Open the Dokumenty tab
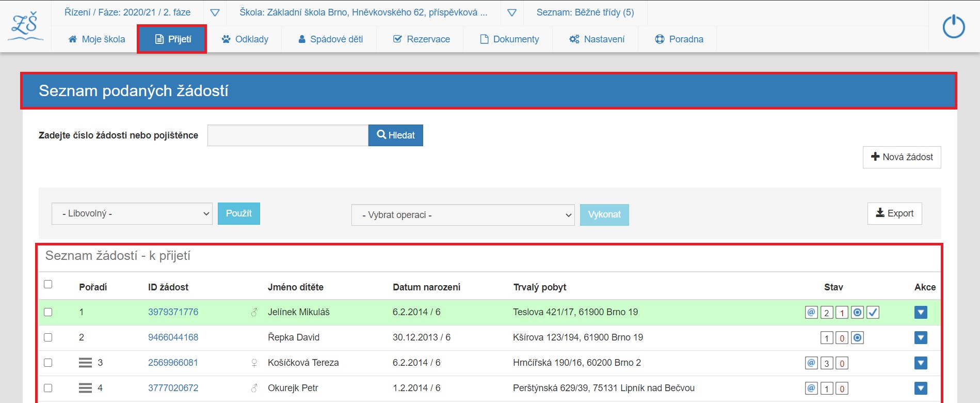 (509, 39)
